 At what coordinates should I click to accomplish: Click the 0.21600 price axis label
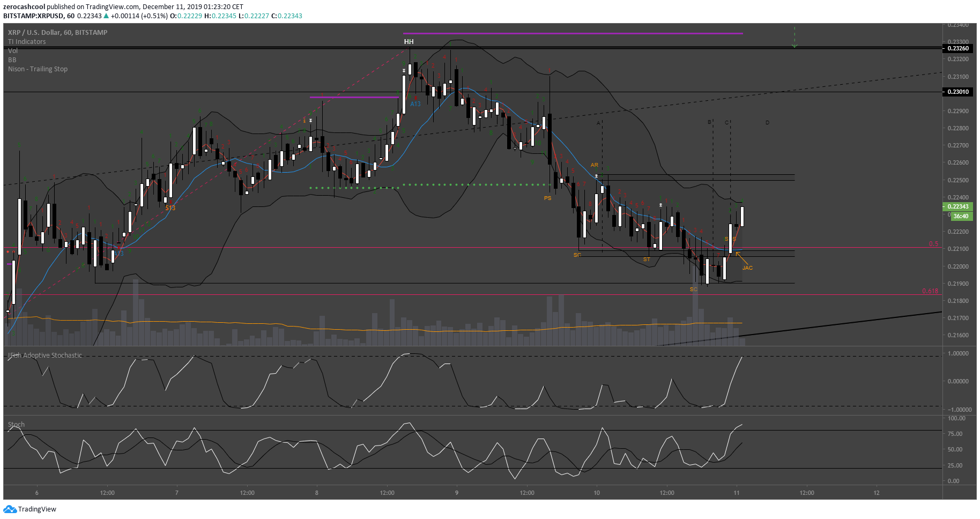[957, 335]
